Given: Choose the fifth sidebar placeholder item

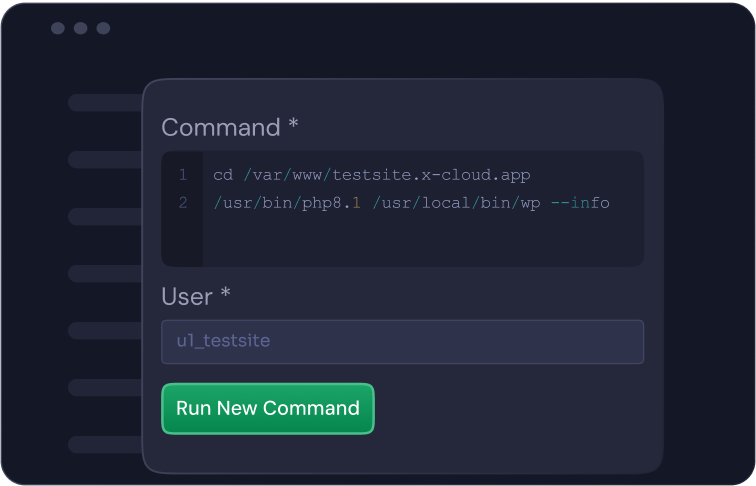Looking at the screenshot, I should [105, 330].
